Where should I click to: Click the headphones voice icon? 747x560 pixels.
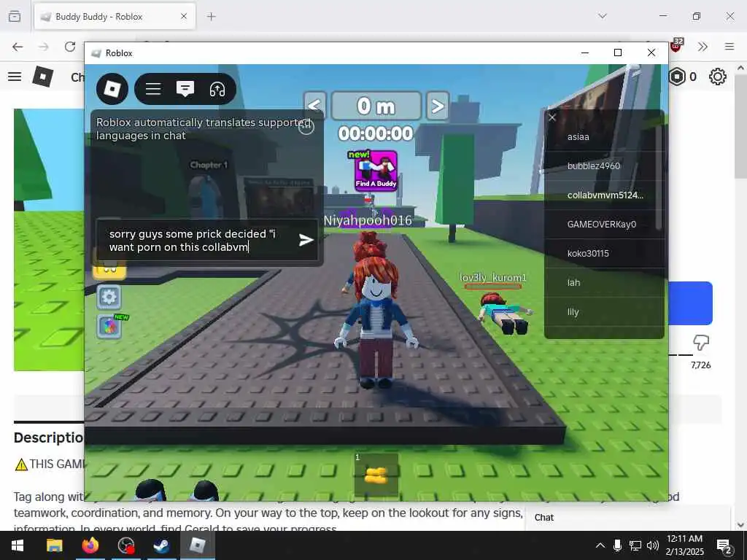[x=217, y=89]
